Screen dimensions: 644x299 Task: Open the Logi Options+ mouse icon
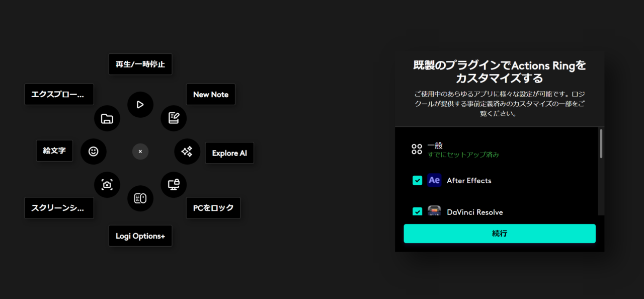tap(140, 198)
